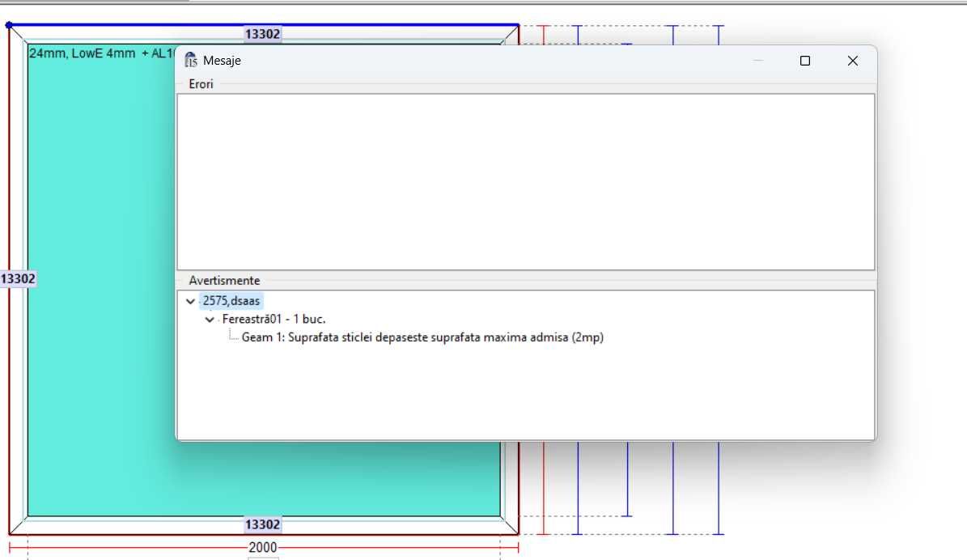Close the Mesaje dialog
The image size is (967, 560).
(x=852, y=61)
